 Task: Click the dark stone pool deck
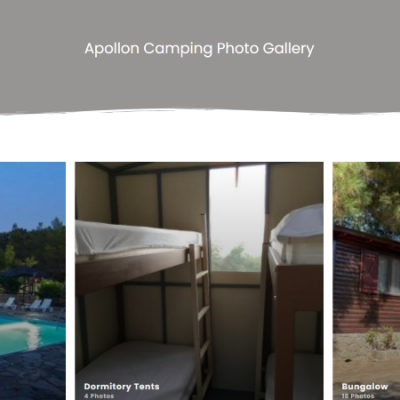click(x=33, y=375)
